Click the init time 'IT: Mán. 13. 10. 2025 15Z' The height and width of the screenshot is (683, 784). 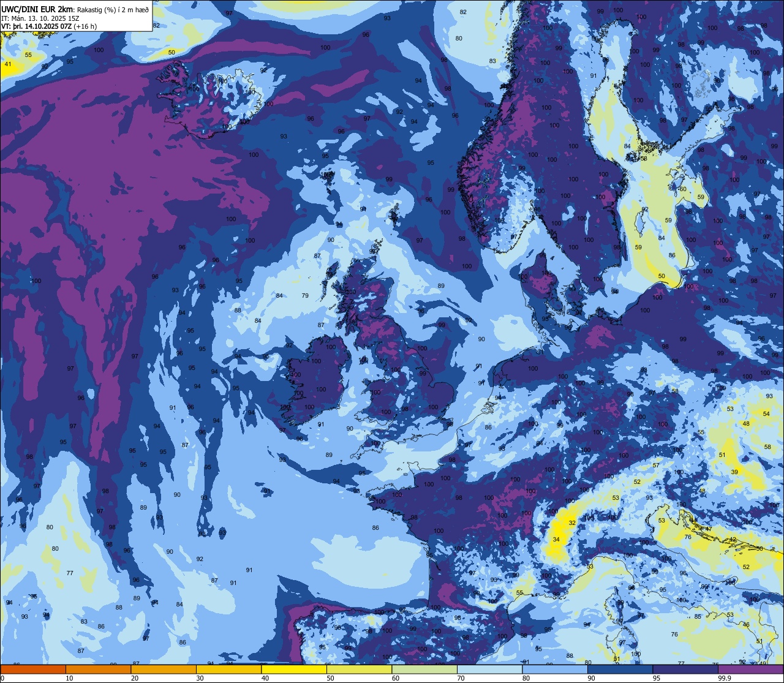point(41,18)
